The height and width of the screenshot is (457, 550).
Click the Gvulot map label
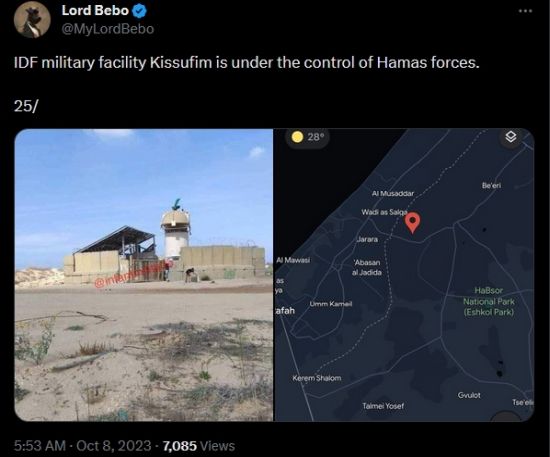469,395
